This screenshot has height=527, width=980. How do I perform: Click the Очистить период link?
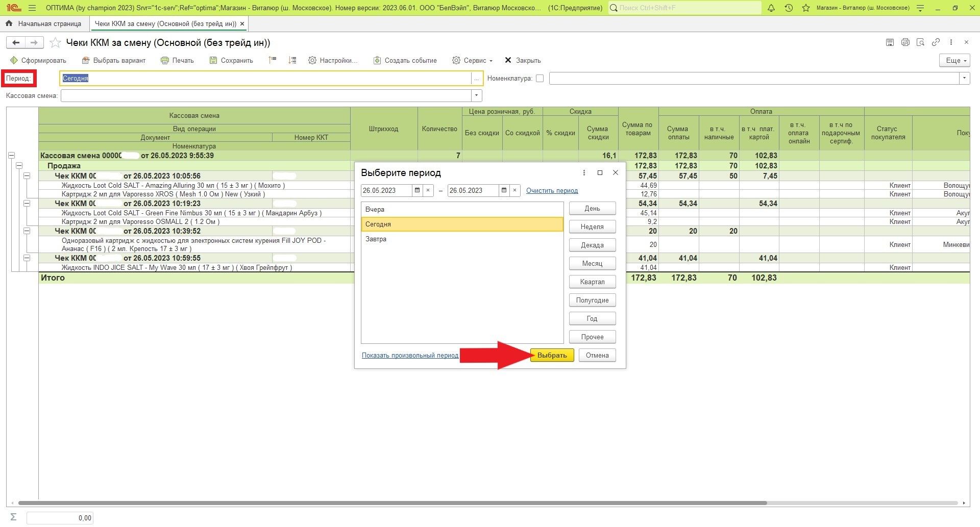point(552,191)
